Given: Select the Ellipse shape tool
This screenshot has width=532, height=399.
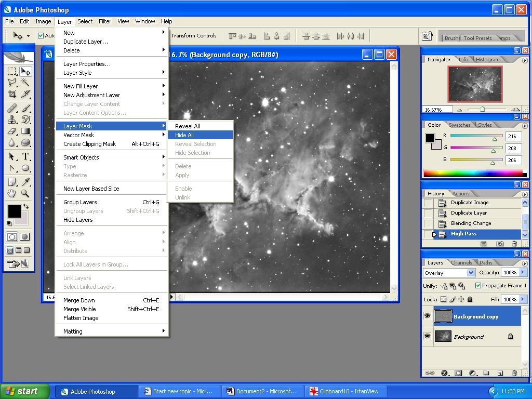Looking at the screenshot, I should point(25,168).
